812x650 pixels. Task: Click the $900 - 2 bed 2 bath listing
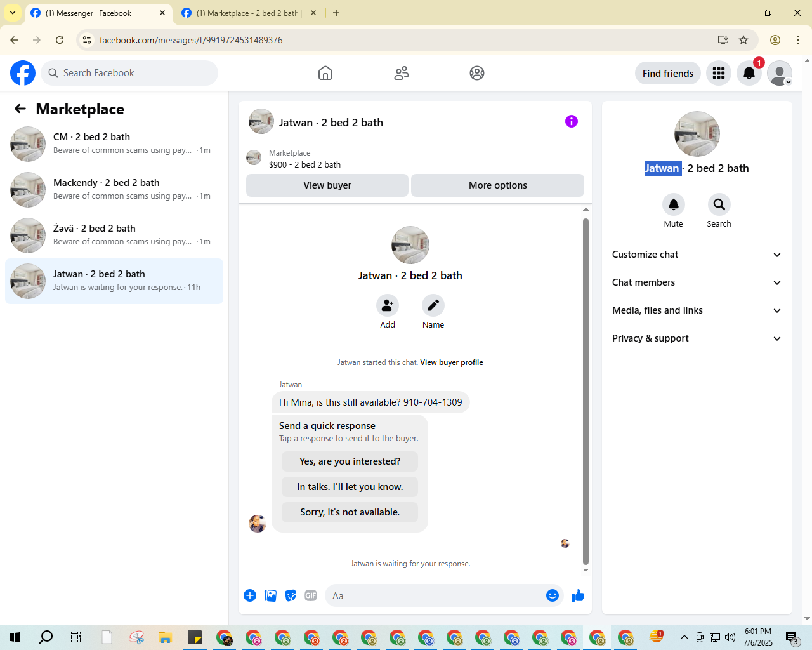click(x=304, y=164)
